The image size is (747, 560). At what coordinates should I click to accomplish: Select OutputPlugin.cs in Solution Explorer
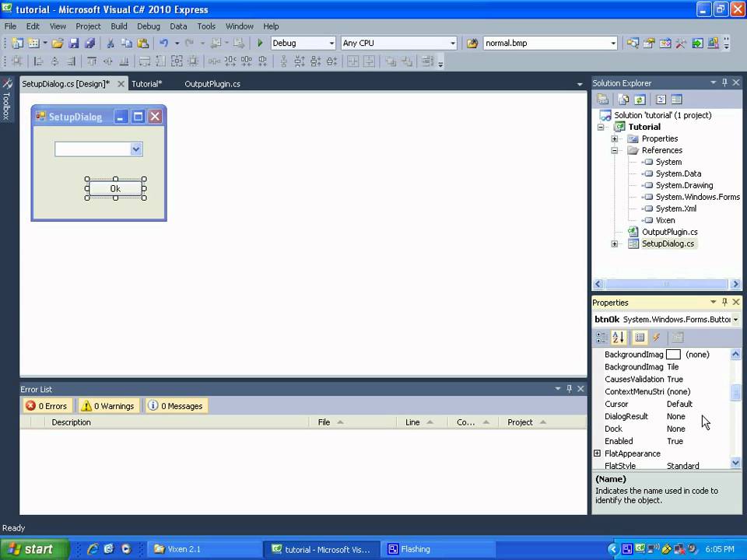669,232
